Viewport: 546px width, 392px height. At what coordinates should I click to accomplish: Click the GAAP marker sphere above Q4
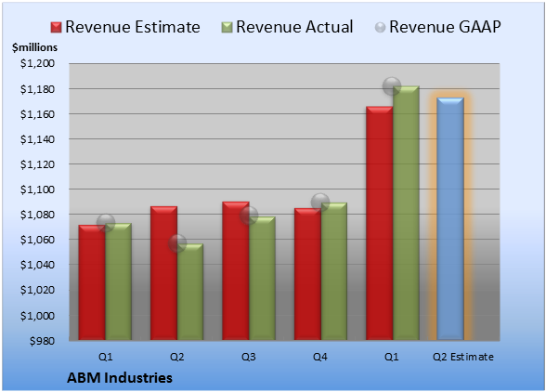tap(320, 203)
